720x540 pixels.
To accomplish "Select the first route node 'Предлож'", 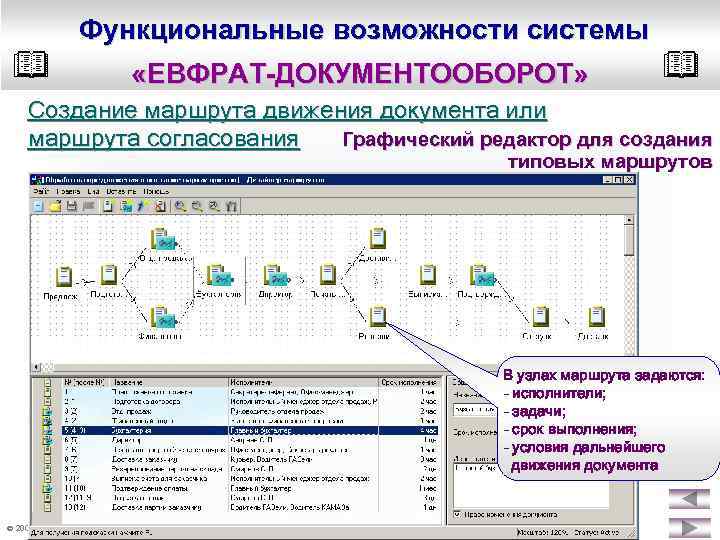I will point(63,277).
